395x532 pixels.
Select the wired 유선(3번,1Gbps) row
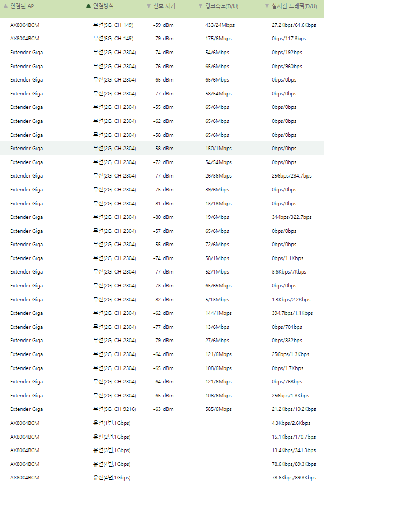point(162,450)
